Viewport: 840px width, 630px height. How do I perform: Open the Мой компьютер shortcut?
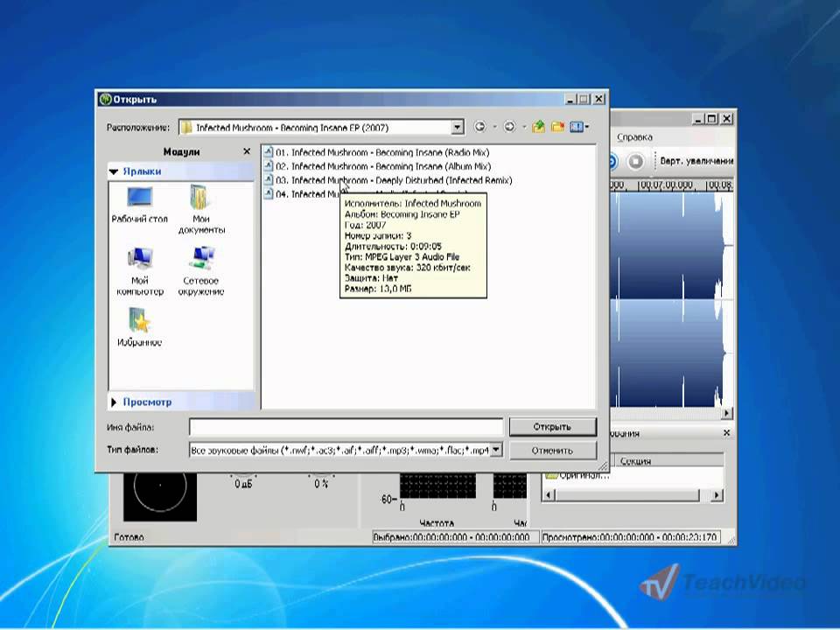[140, 271]
